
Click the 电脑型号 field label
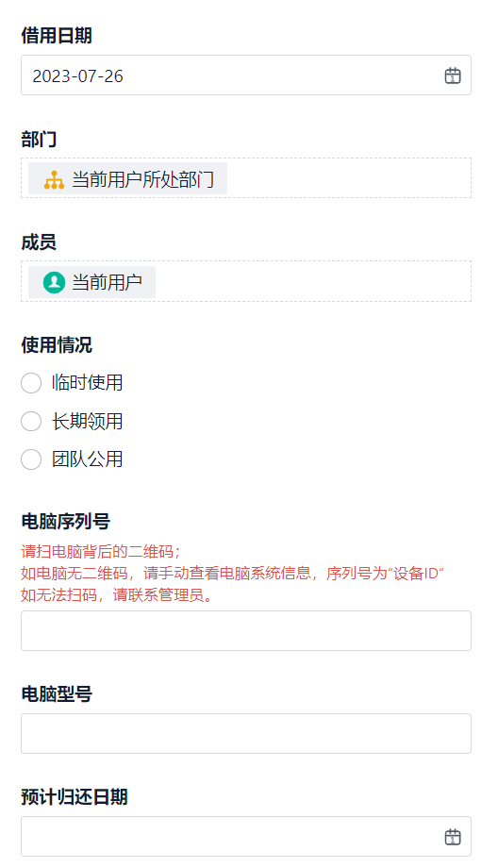pyautogui.click(x=57, y=693)
